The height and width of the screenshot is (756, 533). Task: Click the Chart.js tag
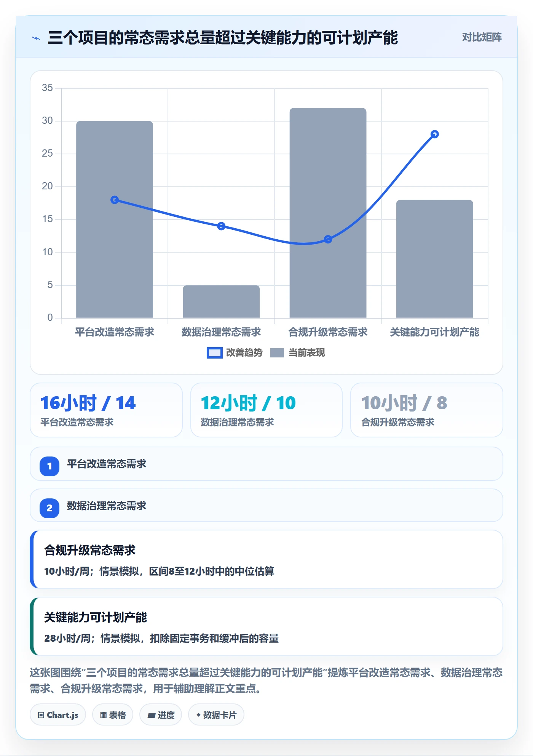[x=58, y=715]
